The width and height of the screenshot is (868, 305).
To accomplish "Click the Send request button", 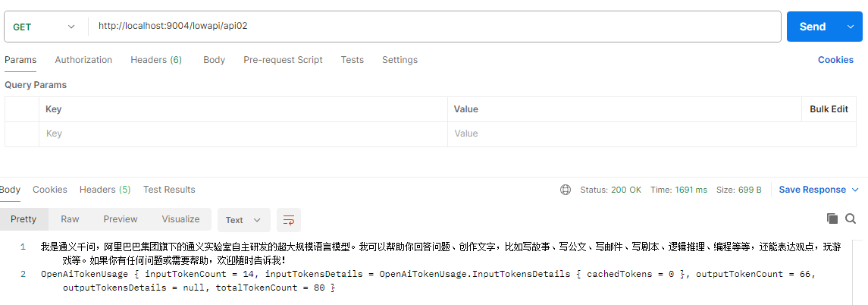I will [813, 27].
